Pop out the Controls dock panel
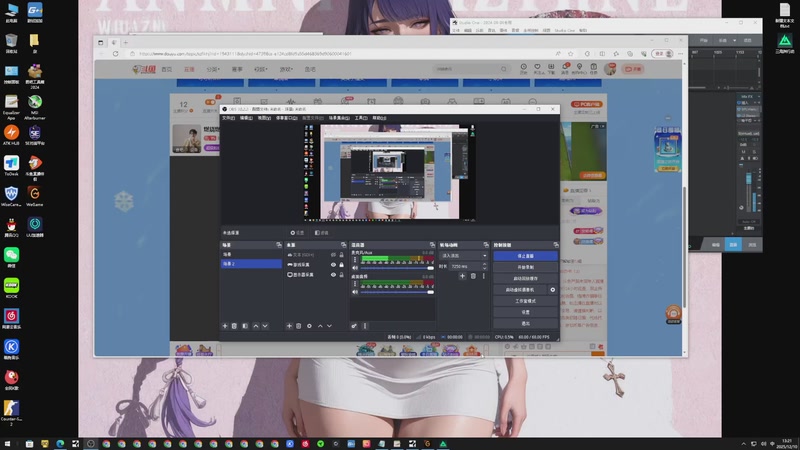Image resolution: width=800 pixels, height=450 pixels. pyautogui.click(x=556, y=245)
